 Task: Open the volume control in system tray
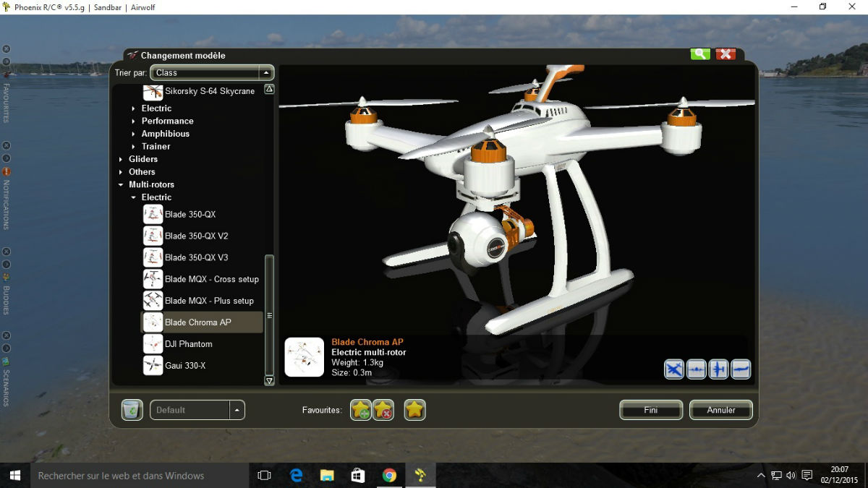[791, 475]
